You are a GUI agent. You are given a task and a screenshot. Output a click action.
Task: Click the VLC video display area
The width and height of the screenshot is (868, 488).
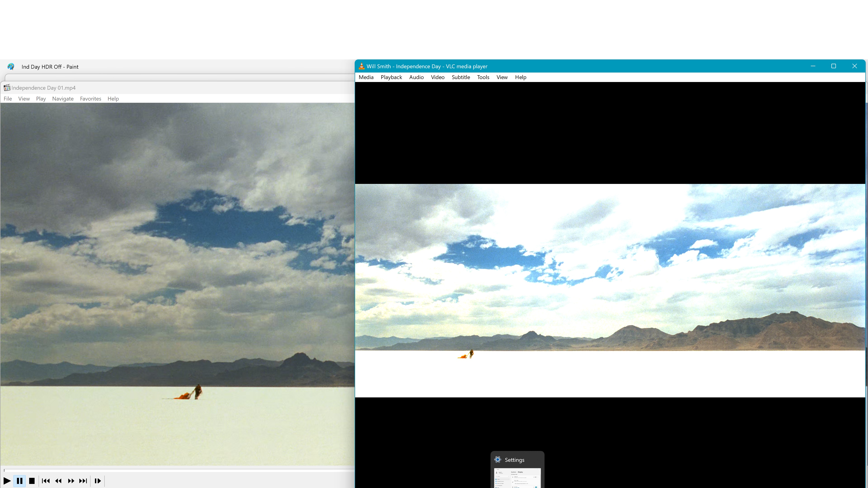tap(610, 290)
